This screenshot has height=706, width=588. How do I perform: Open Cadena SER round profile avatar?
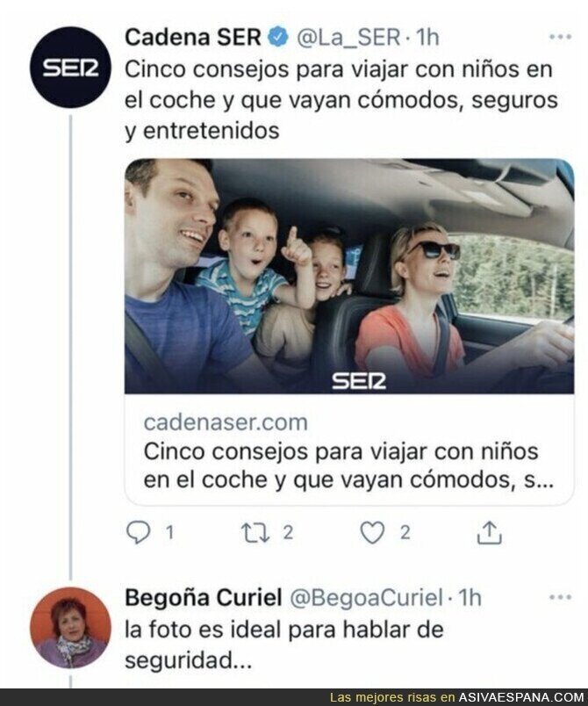[70, 67]
